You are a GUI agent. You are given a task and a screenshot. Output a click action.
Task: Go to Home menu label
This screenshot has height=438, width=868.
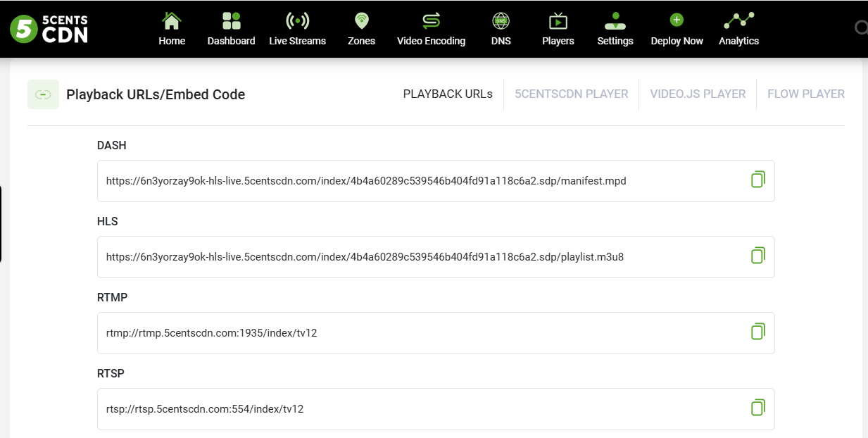(x=172, y=41)
